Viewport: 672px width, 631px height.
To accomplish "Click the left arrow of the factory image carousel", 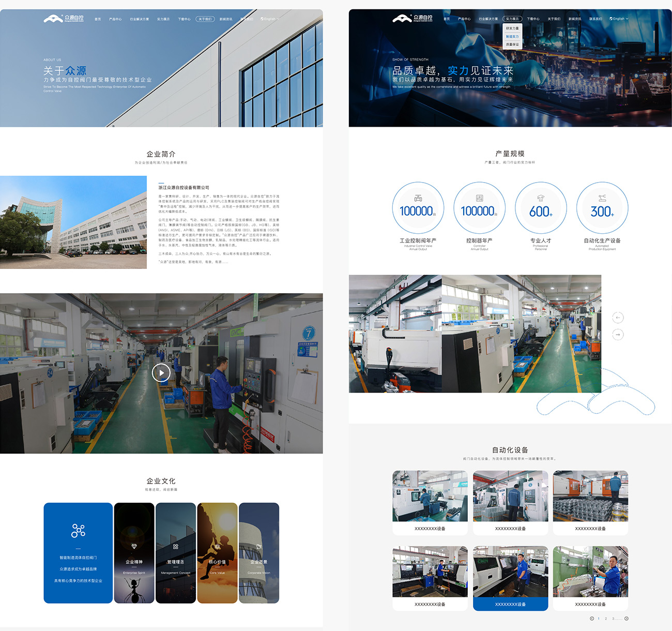I will point(618,318).
